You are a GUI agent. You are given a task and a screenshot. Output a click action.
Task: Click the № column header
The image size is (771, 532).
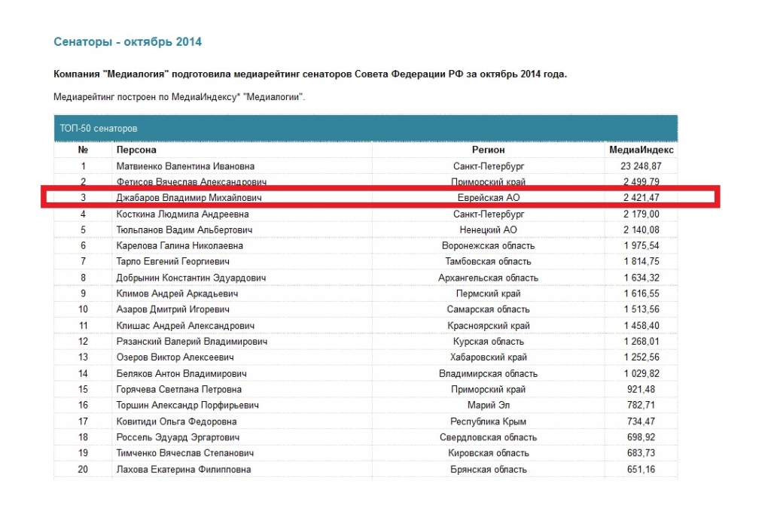(83, 150)
